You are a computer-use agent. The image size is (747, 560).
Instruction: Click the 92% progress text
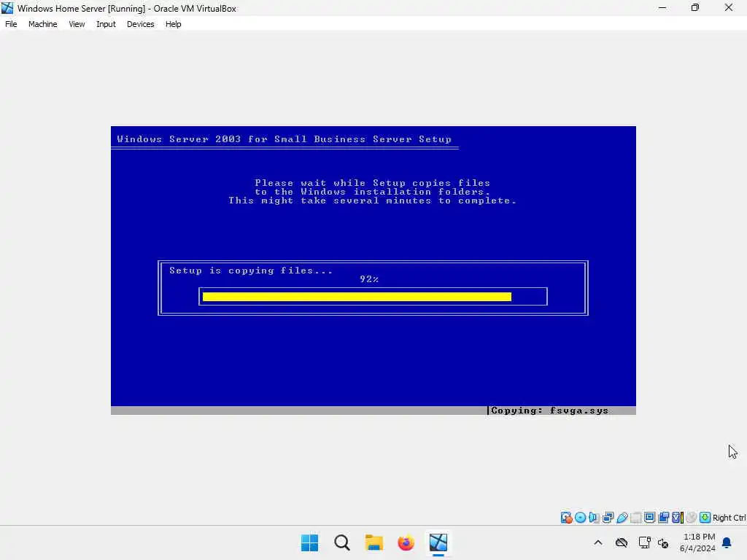pos(368,279)
